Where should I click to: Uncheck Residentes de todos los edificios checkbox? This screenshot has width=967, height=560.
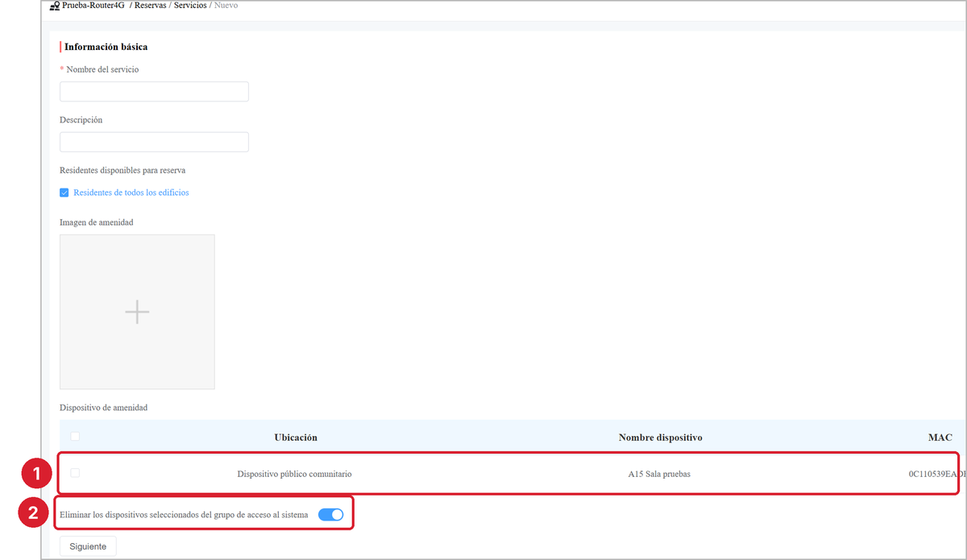(64, 193)
